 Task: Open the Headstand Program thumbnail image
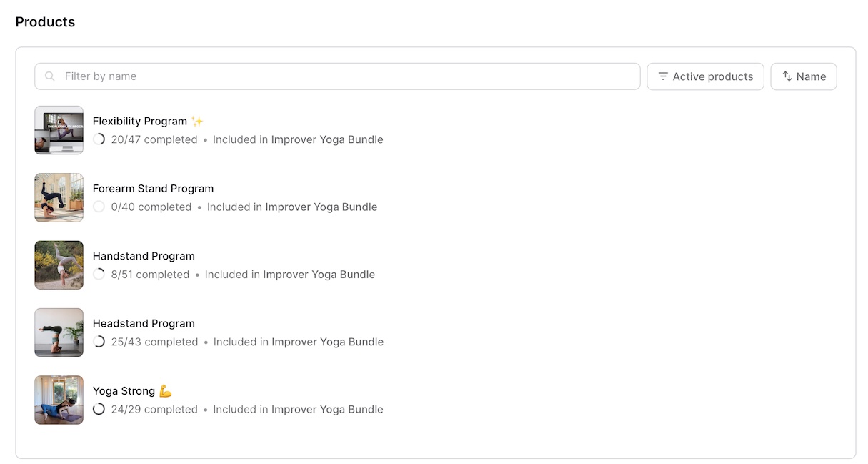(x=59, y=332)
